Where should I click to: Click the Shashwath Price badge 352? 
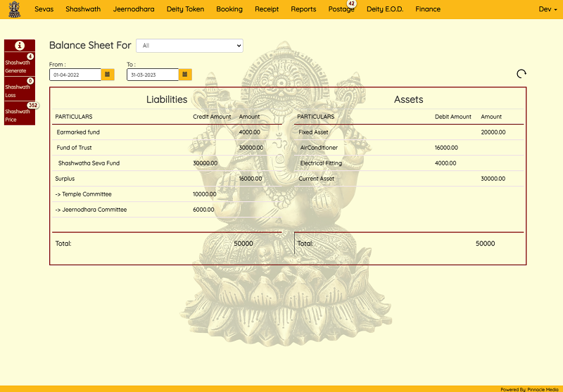click(x=32, y=106)
